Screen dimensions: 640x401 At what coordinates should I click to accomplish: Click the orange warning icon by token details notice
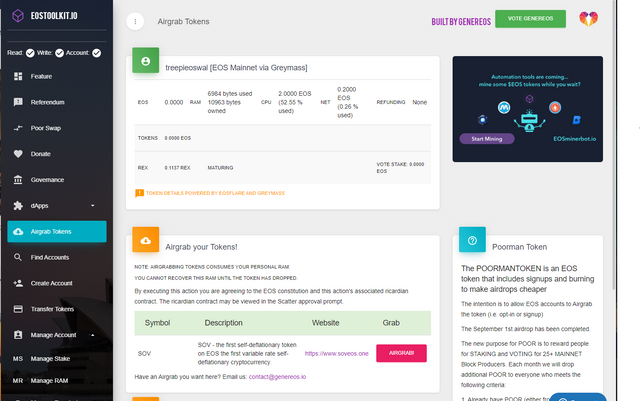[139, 193]
